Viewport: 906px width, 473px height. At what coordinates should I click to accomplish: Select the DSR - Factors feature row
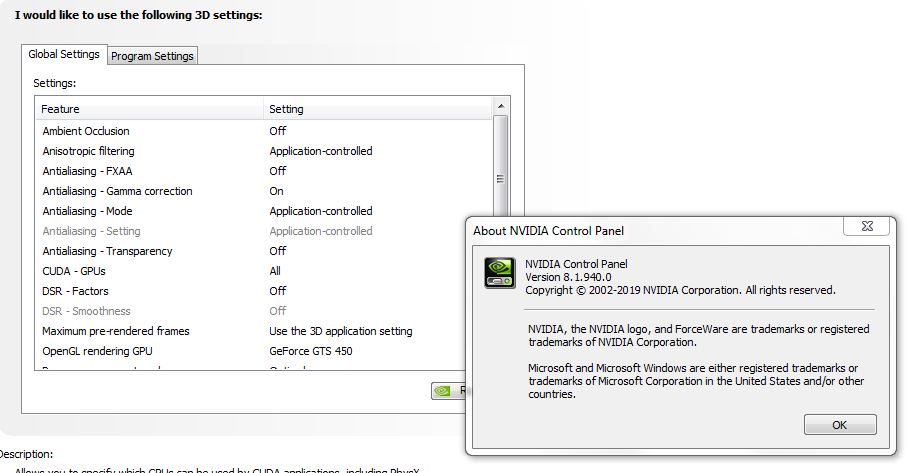[x=75, y=291]
